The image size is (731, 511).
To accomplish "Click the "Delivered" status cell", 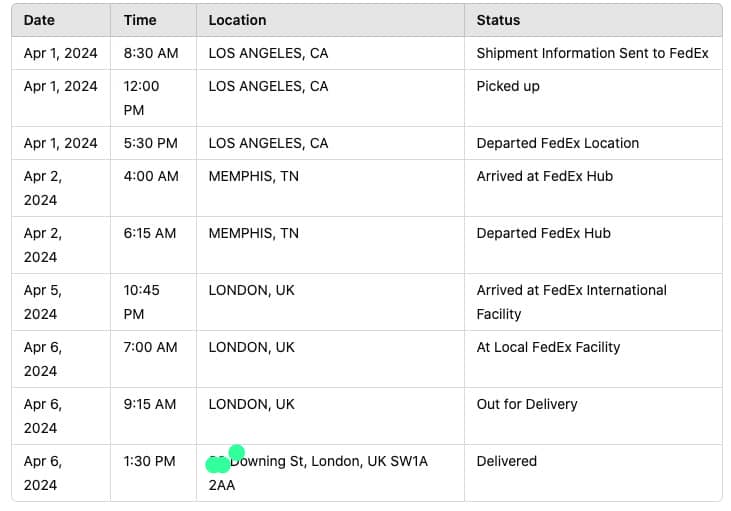I will click(x=506, y=461).
